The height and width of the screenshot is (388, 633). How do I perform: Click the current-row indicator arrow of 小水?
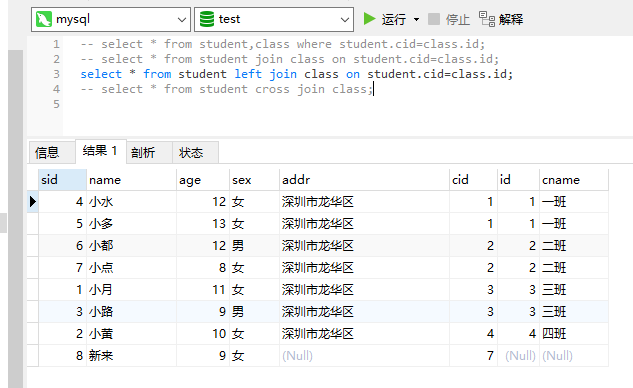(x=33, y=201)
